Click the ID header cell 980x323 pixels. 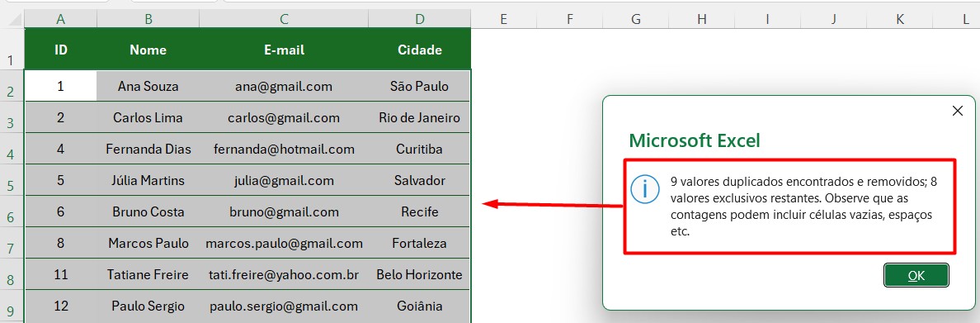tap(60, 50)
